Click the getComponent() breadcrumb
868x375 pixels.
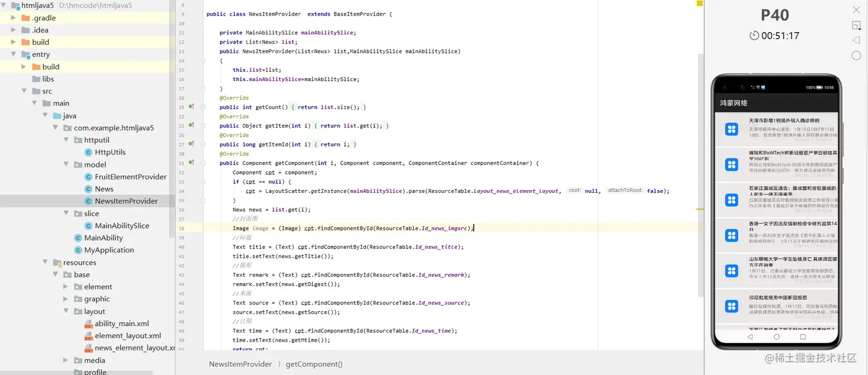coord(314,364)
